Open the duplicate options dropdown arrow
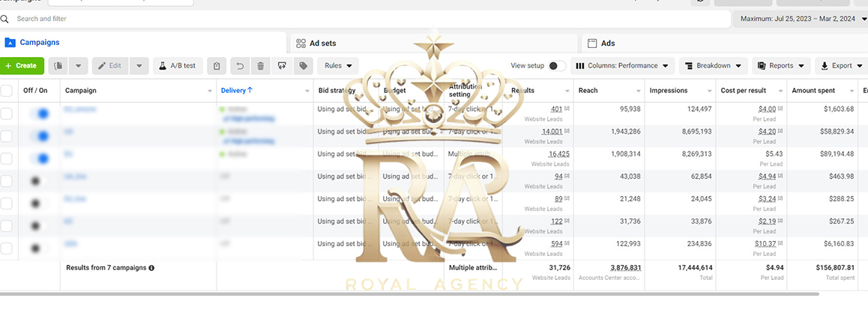Image resolution: width=868 pixels, height=328 pixels. click(x=78, y=65)
